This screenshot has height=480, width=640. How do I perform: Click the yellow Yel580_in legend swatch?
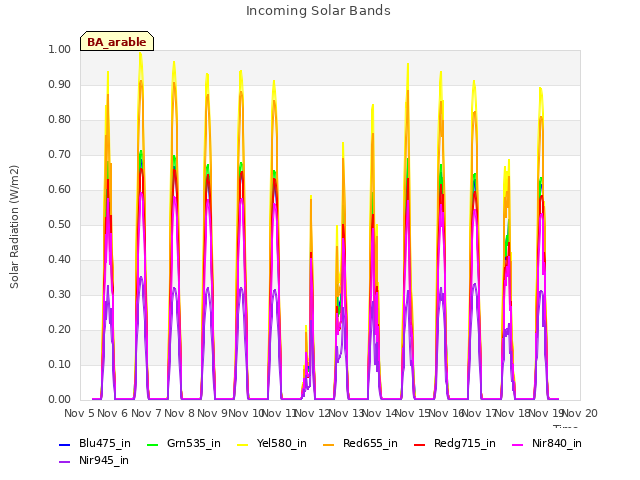coord(242,444)
